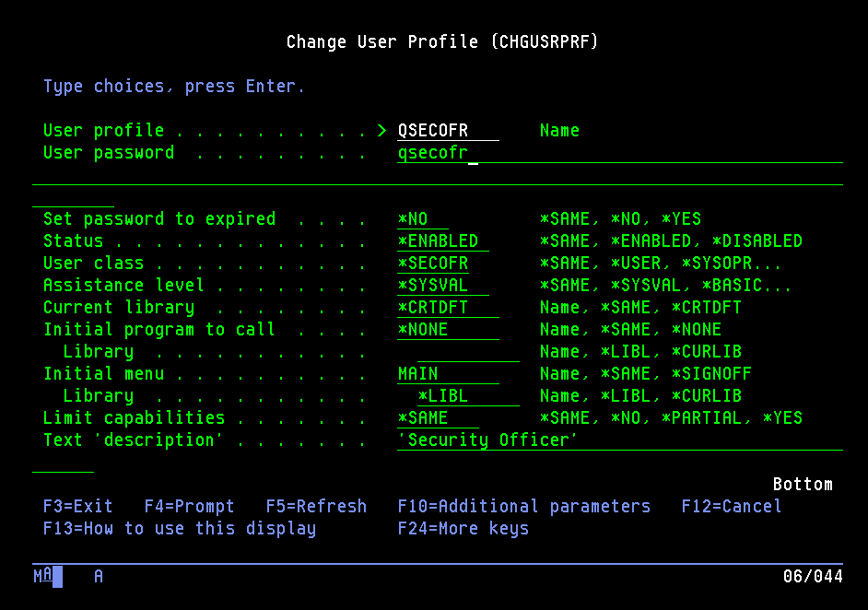
Task: Select the Set password to expired field
Action: pyautogui.click(x=423, y=219)
